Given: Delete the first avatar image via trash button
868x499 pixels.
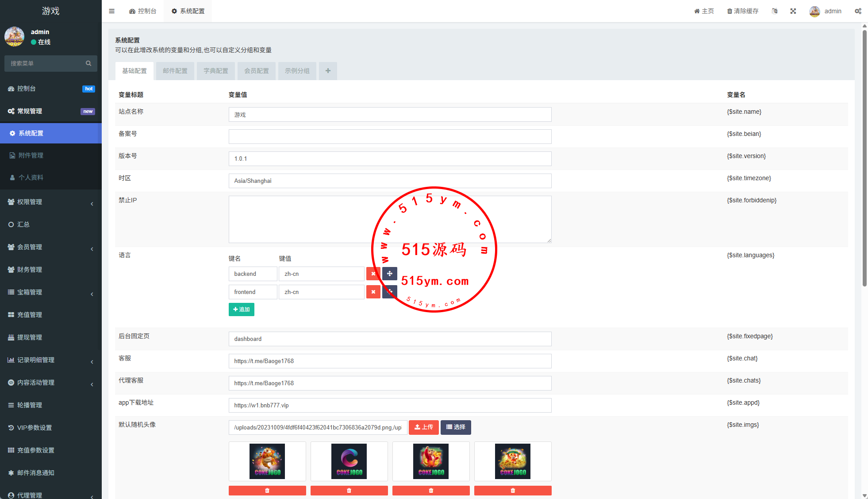Looking at the screenshot, I should click(x=267, y=490).
